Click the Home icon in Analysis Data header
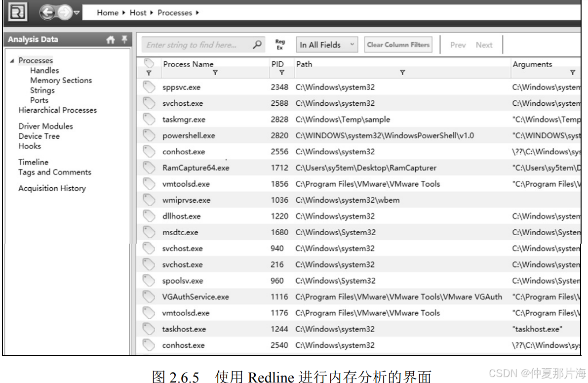This screenshot has height=383, width=588. (x=110, y=40)
